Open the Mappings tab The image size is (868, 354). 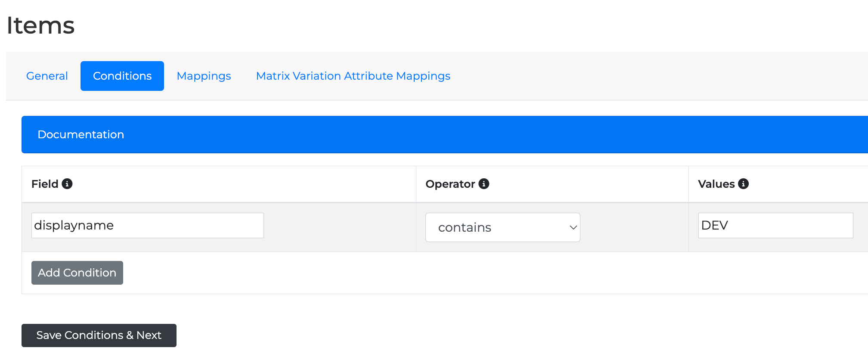click(x=204, y=76)
